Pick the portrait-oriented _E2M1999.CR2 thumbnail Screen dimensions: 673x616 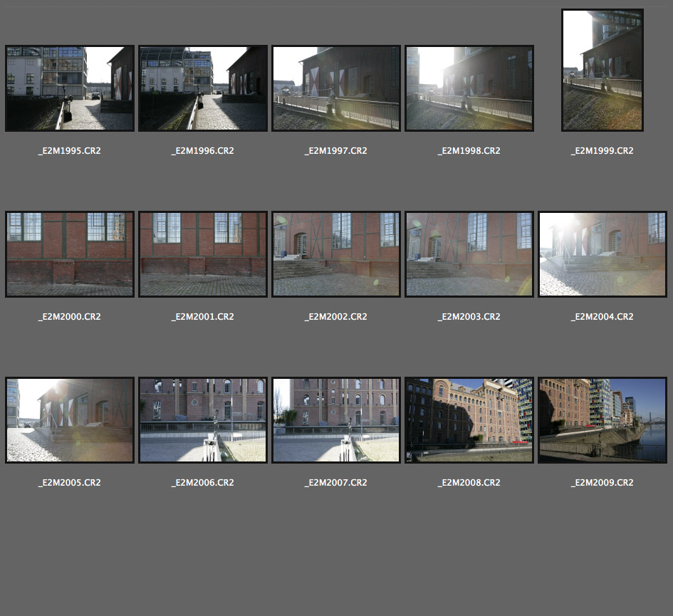[602, 70]
